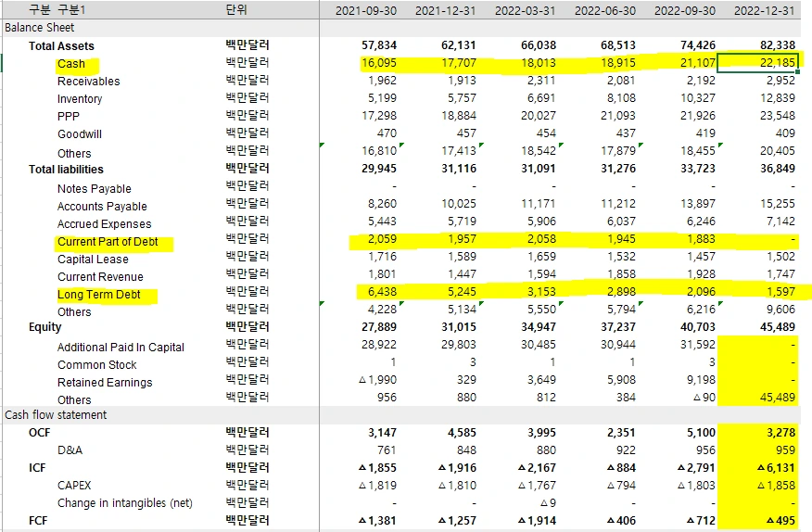Click Long Term Debt value 6,438
The width and height of the screenshot is (812, 532).
coord(382,292)
